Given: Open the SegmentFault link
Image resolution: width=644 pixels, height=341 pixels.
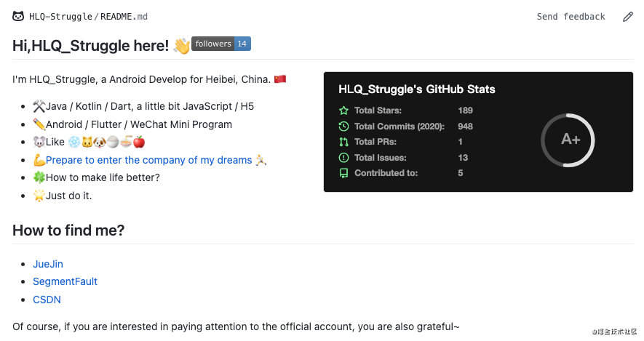Looking at the screenshot, I should [x=65, y=281].
